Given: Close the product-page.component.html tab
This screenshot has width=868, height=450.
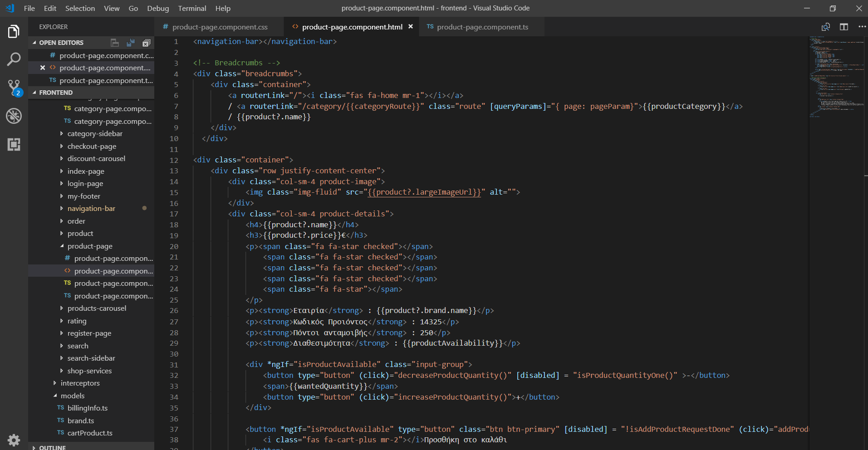Looking at the screenshot, I should coord(411,27).
